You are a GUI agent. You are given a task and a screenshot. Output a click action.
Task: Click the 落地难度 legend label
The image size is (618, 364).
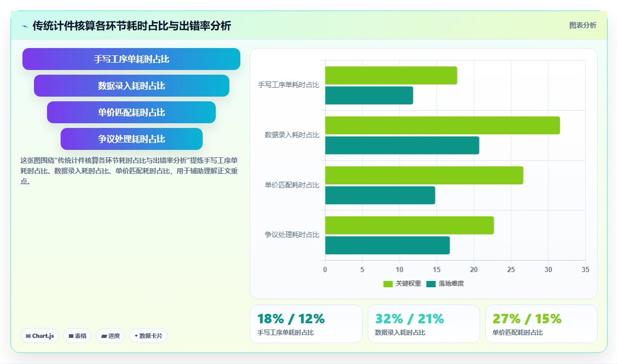(x=451, y=284)
